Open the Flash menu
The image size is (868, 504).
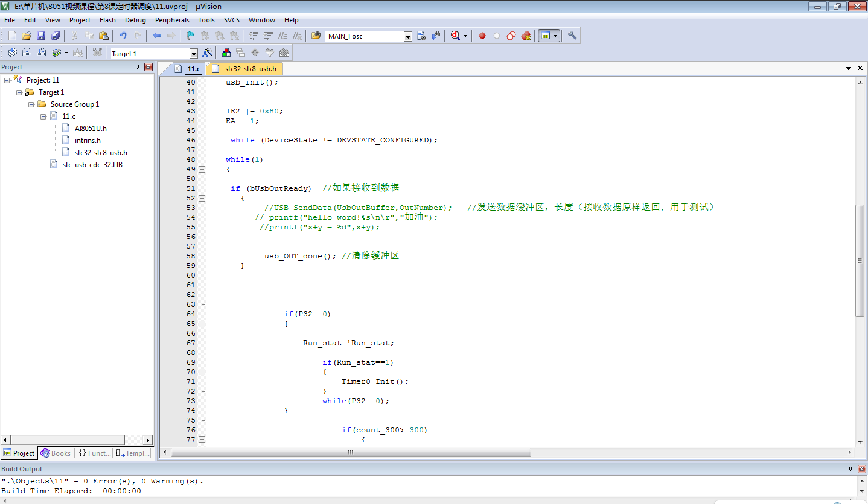click(x=107, y=20)
